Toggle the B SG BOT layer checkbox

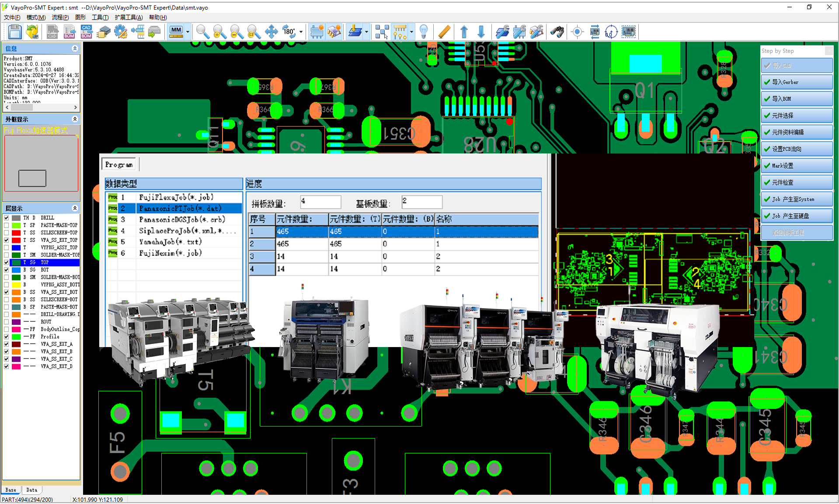(x=7, y=270)
